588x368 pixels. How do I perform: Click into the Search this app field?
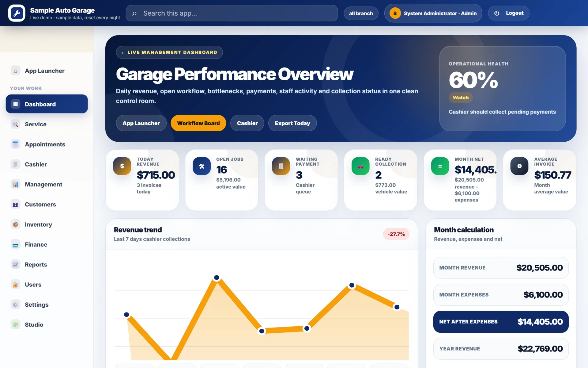click(232, 13)
